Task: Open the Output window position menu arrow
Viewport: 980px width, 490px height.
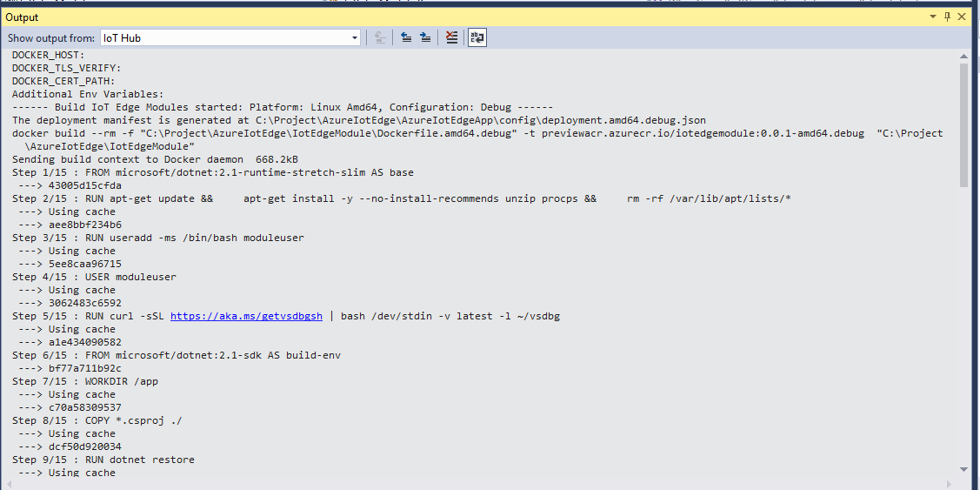Action: click(933, 17)
